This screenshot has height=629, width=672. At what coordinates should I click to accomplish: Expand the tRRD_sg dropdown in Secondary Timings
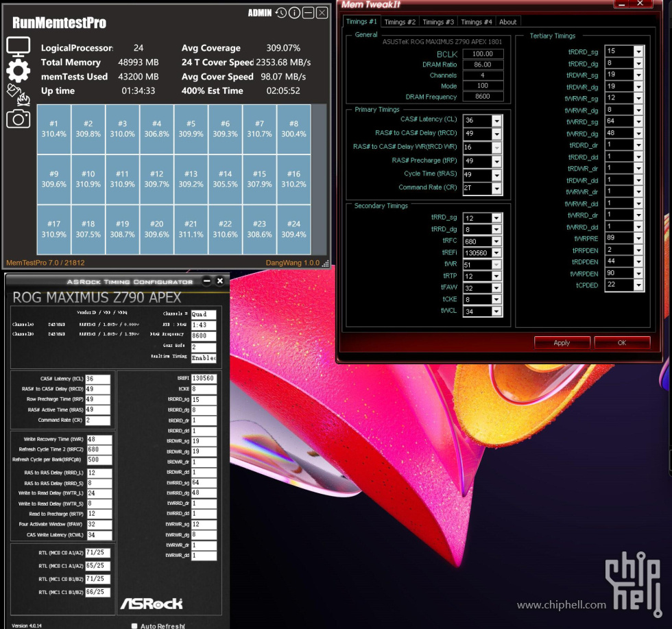(x=496, y=218)
